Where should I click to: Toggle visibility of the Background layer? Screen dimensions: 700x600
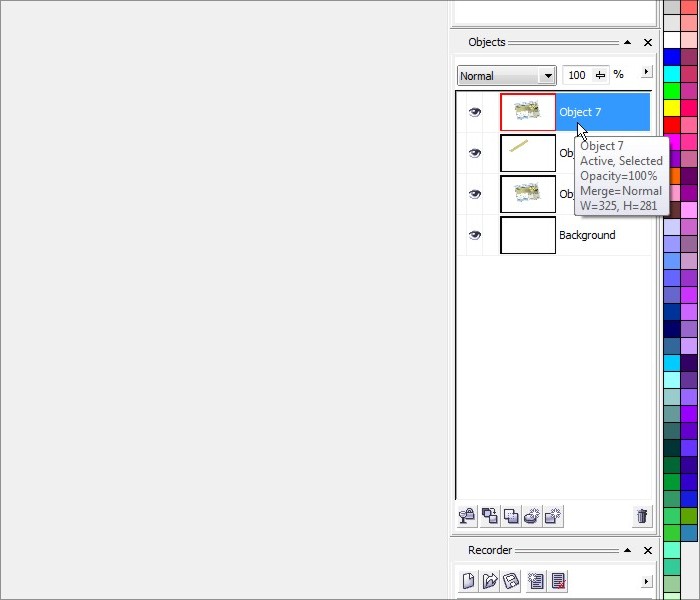coord(475,235)
